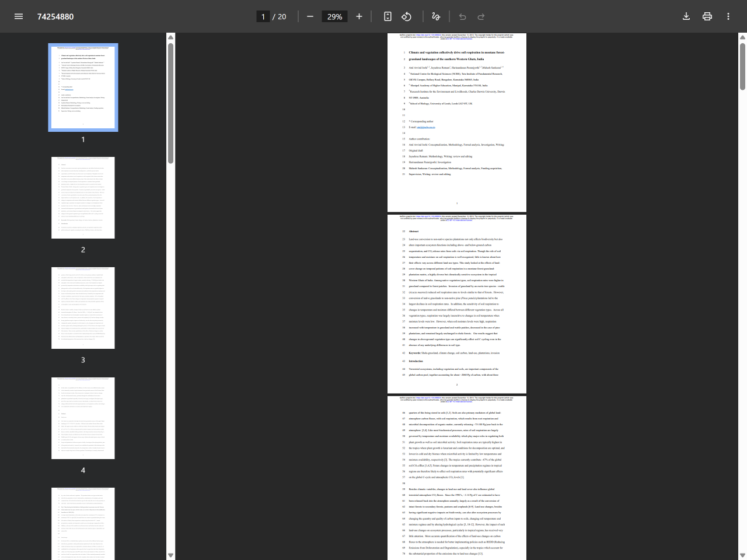
Task: Click the 29% zoom level field
Action: click(x=334, y=16)
